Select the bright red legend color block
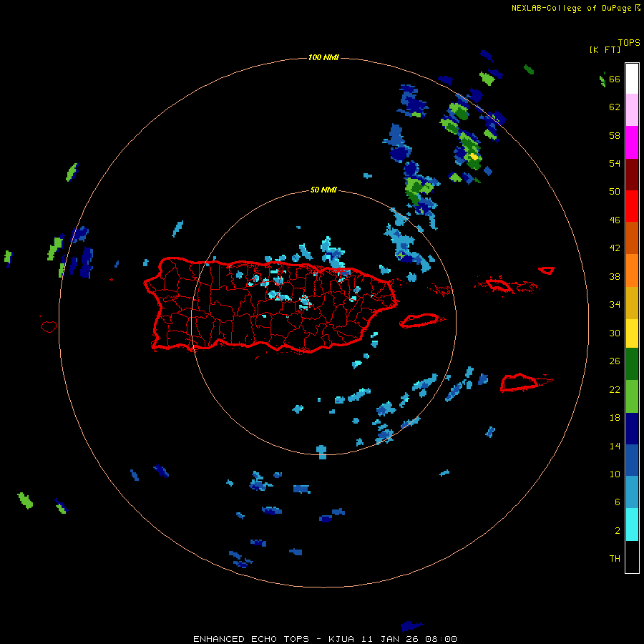This screenshot has width=644, height=644. [632, 206]
